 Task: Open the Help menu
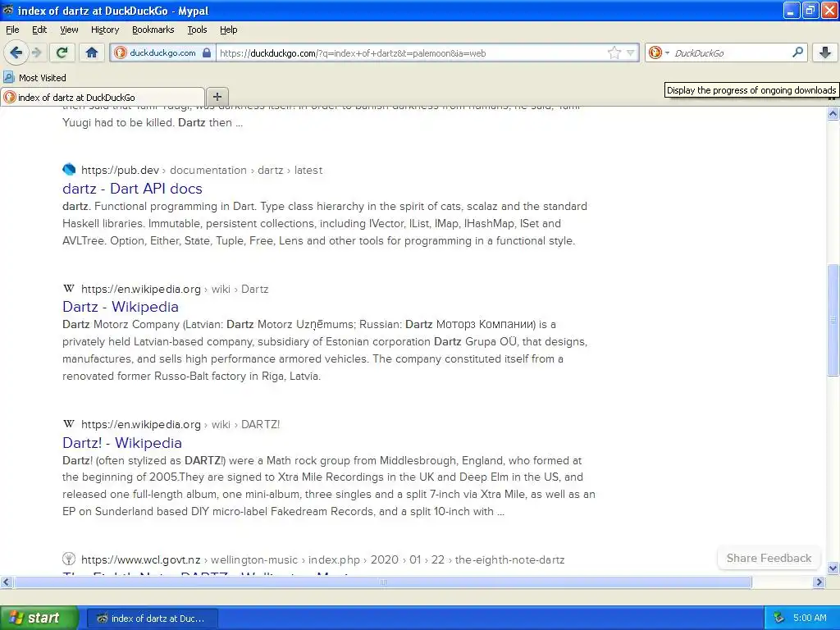point(229,30)
